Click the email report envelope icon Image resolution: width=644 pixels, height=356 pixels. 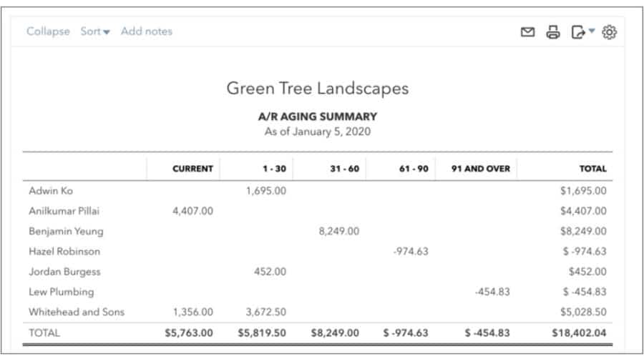pyautogui.click(x=527, y=32)
